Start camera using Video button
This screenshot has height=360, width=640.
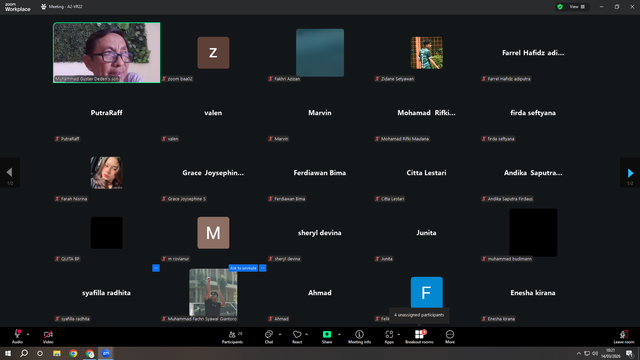pyautogui.click(x=48, y=336)
